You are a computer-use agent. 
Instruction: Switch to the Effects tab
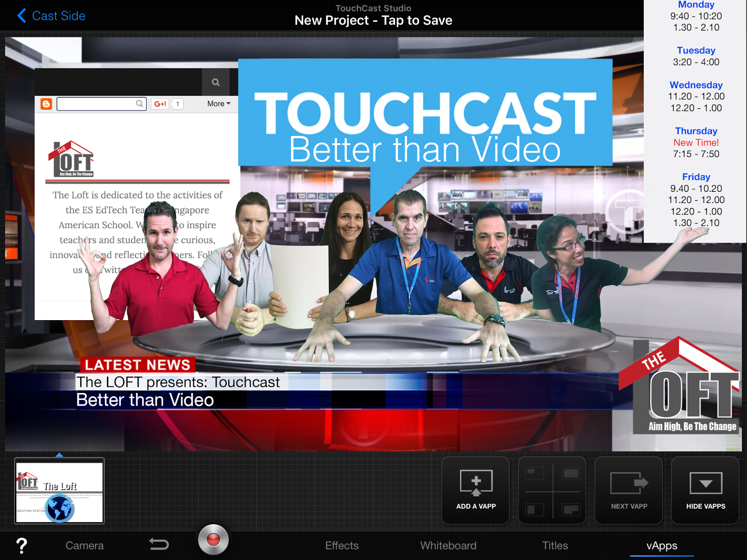point(342,545)
